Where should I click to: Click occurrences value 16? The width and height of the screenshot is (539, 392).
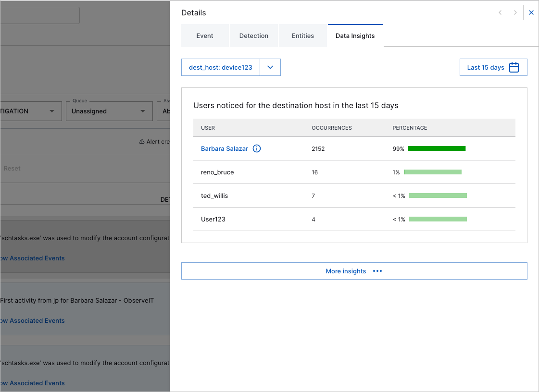pos(315,172)
